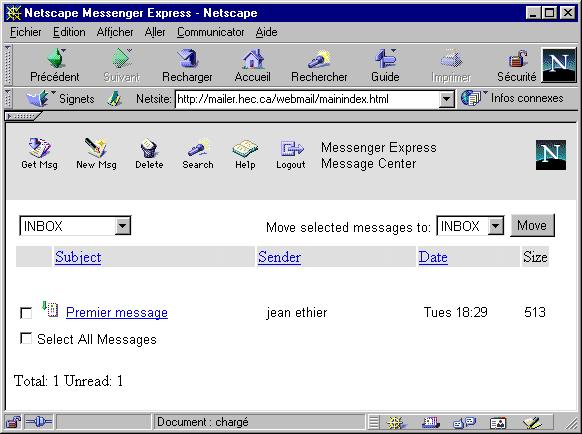Compose with the New Msg icon
The image size is (582, 434).
(96, 153)
